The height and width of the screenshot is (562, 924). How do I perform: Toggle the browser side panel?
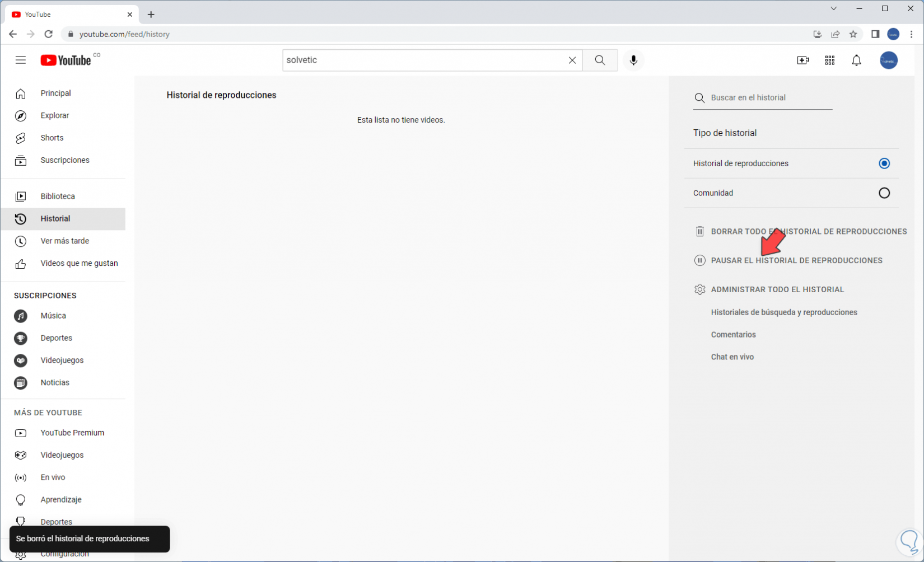click(x=875, y=34)
